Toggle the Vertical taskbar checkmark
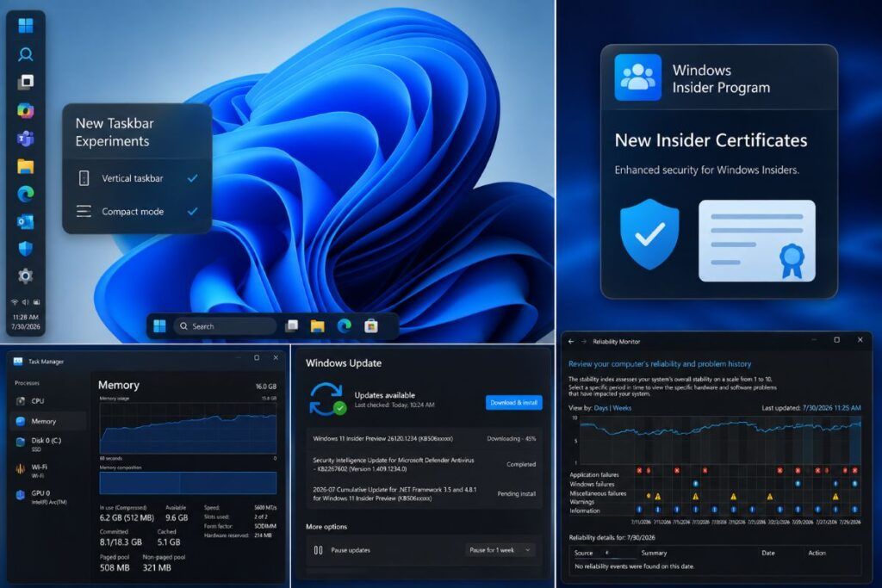Image resolution: width=882 pixels, height=588 pixels. coord(192,178)
